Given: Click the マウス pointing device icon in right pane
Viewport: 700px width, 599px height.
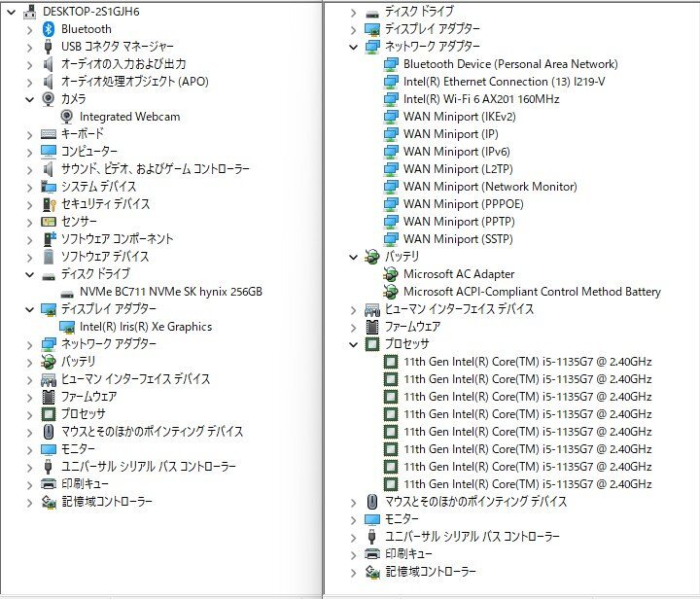Looking at the screenshot, I should [x=371, y=502].
